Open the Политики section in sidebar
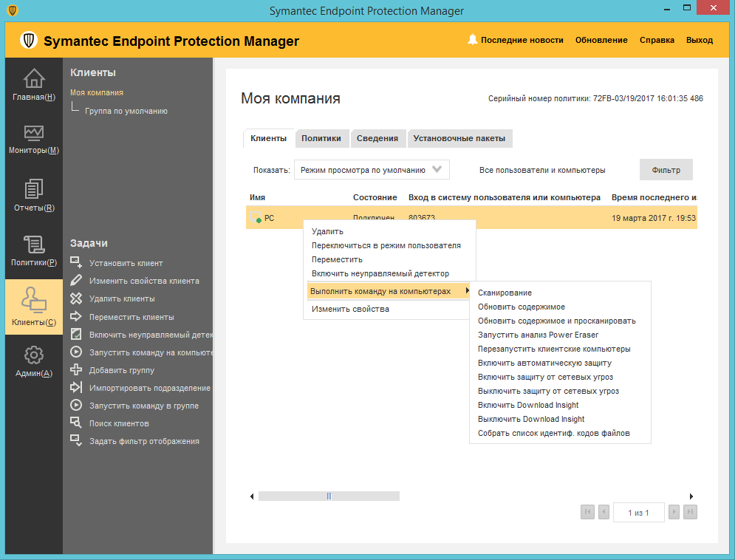Screen dimensions: 735x560 (x=34, y=245)
